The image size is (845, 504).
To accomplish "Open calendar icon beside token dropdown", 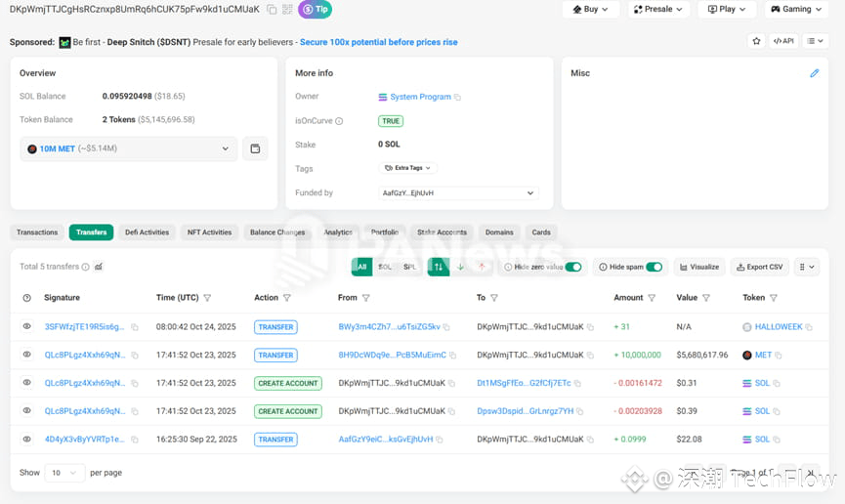I will click(x=255, y=148).
